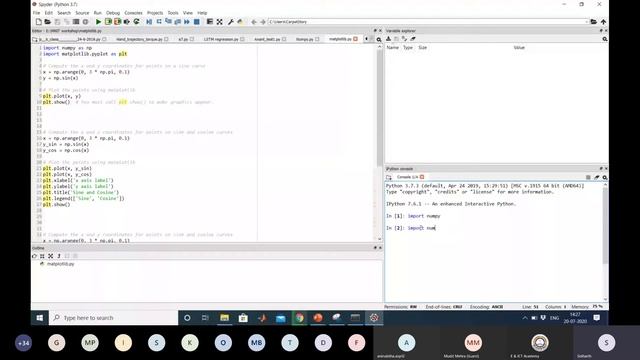This screenshot has height=360, width=640.
Task: Click the Run selection icon
Action: point(127,22)
